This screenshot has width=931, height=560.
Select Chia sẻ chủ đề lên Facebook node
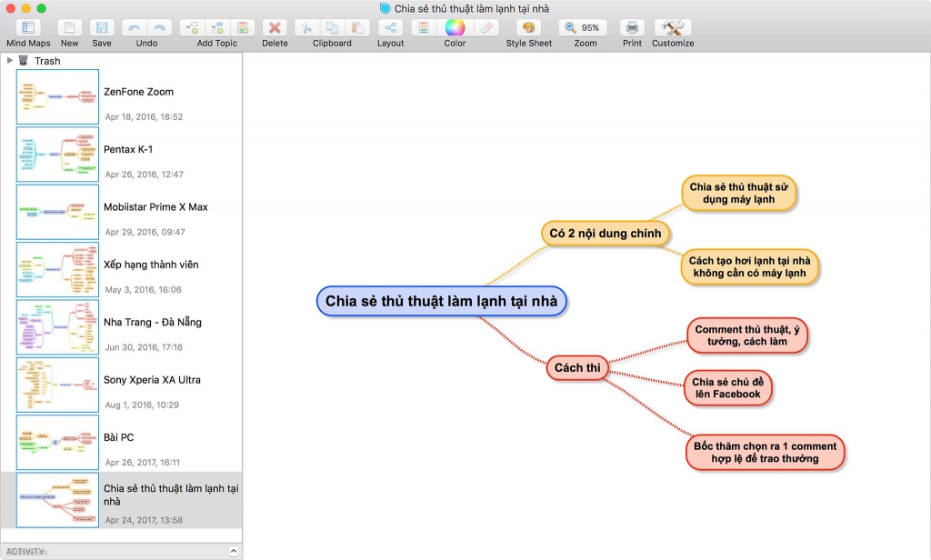pos(728,388)
